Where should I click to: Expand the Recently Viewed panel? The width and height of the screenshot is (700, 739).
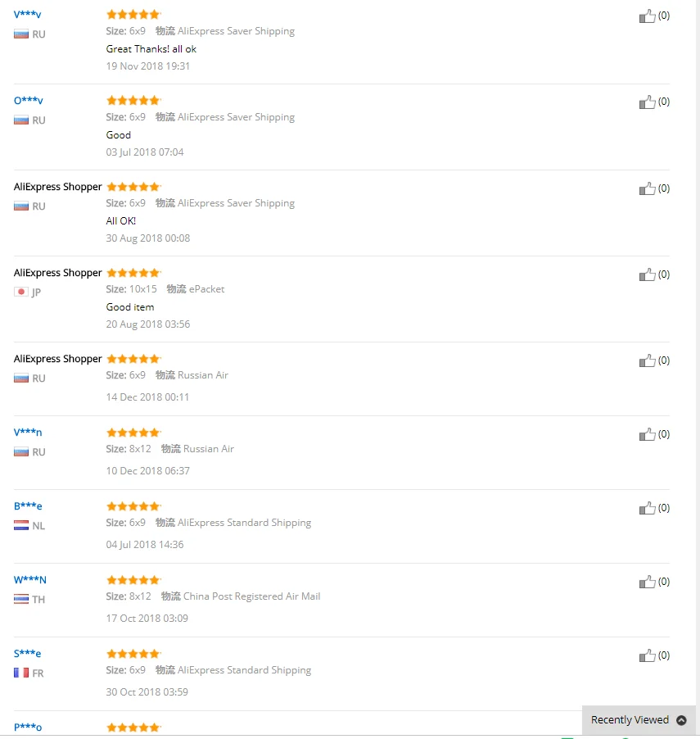pos(681,720)
